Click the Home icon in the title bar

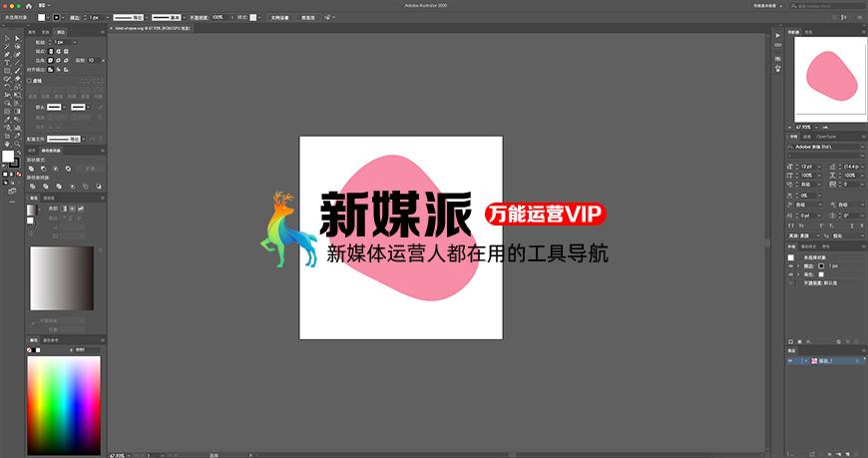(x=28, y=6)
